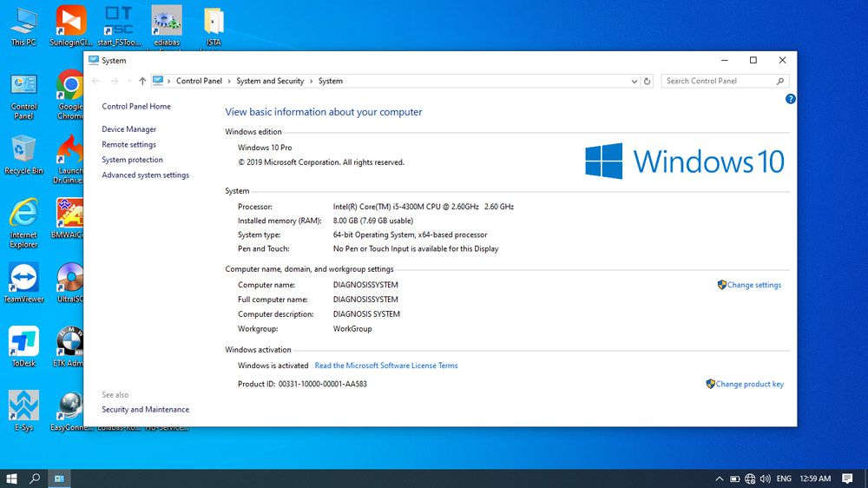The width and height of the screenshot is (868, 488).
Task: Click System and Security breadcrumb
Action: [270, 81]
